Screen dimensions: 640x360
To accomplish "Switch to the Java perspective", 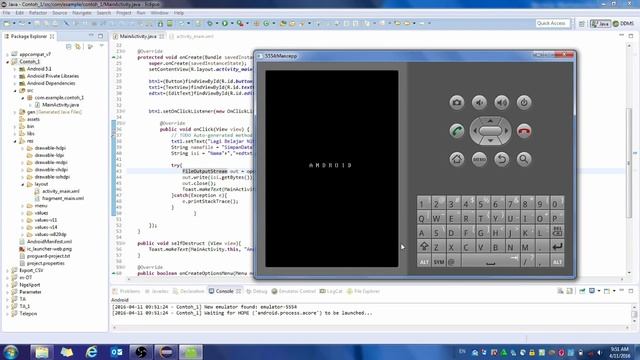I will point(600,24).
